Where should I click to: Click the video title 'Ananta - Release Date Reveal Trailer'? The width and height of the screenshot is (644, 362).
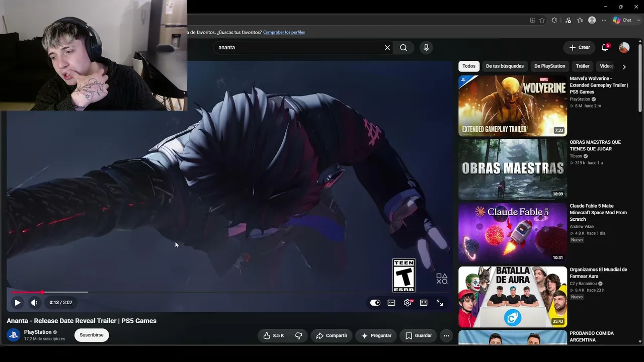(x=82, y=321)
